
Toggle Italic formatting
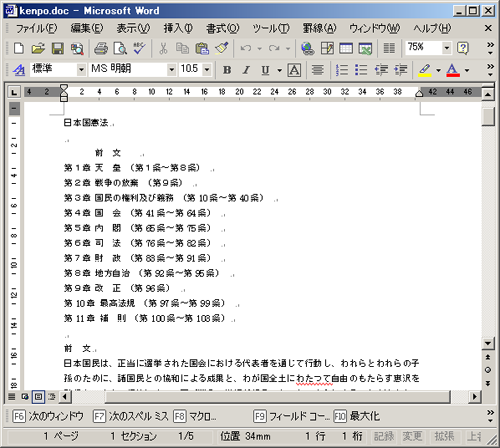click(246, 70)
